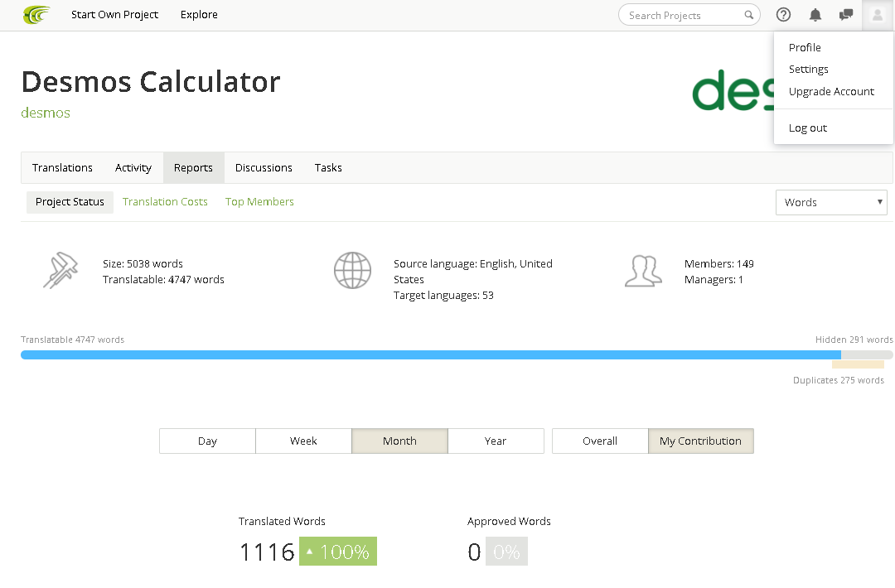Focus the Search Projects field
This screenshot has height=588, width=895.
click(689, 16)
